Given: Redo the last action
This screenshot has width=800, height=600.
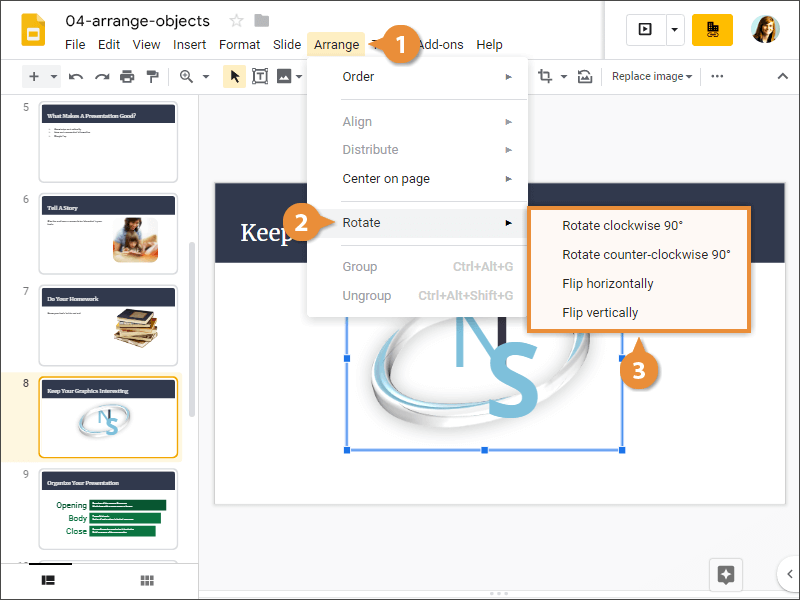Looking at the screenshot, I should click(x=102, y=77).
